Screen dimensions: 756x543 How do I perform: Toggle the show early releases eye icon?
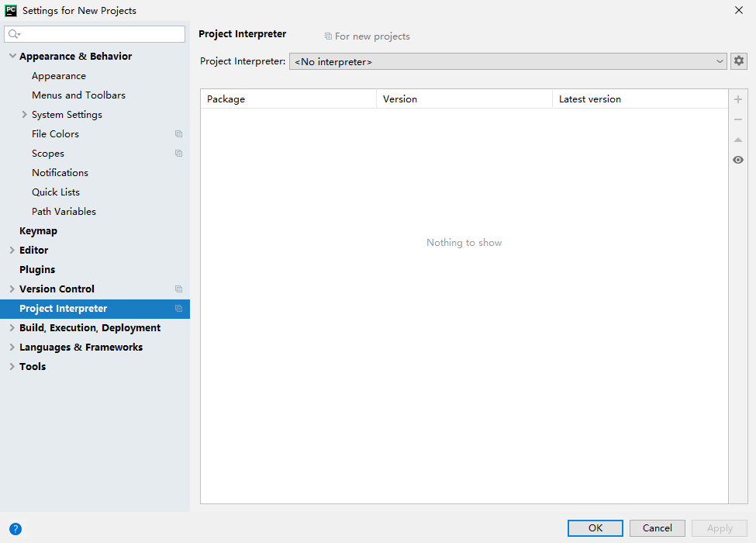click(x=738, y=160)
